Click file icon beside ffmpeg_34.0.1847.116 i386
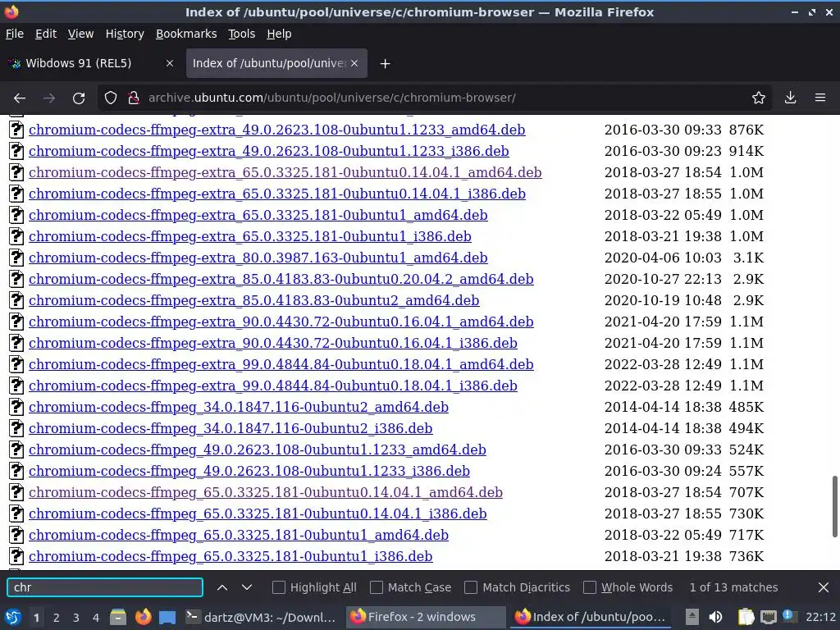This screenshot has width=840, height=630. click(x=16, y=428)
